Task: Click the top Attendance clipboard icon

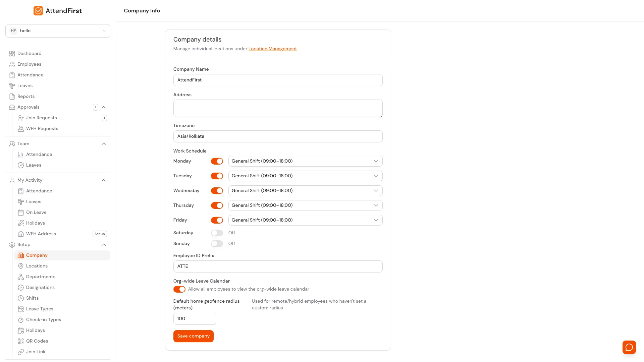Action: 12,75
